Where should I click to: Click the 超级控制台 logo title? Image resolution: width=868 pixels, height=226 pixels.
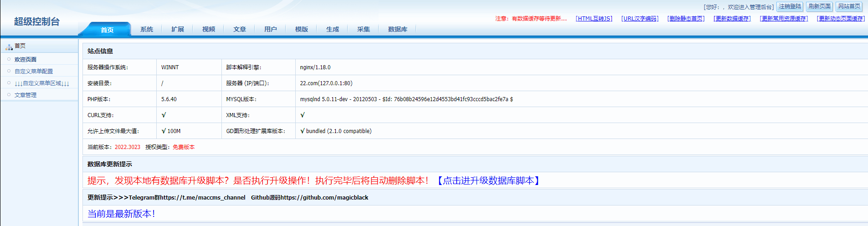(37, 22)
